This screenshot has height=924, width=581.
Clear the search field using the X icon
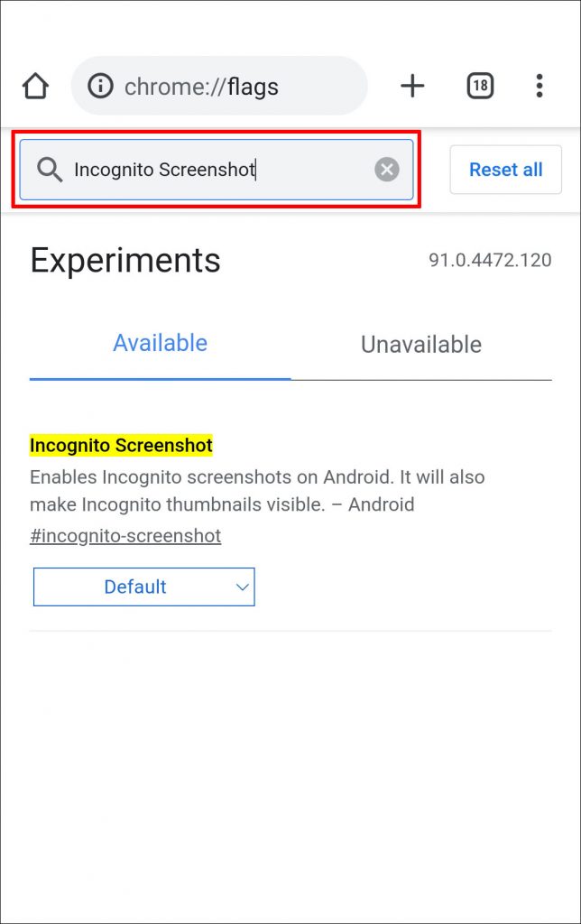(x=386, y=170)
